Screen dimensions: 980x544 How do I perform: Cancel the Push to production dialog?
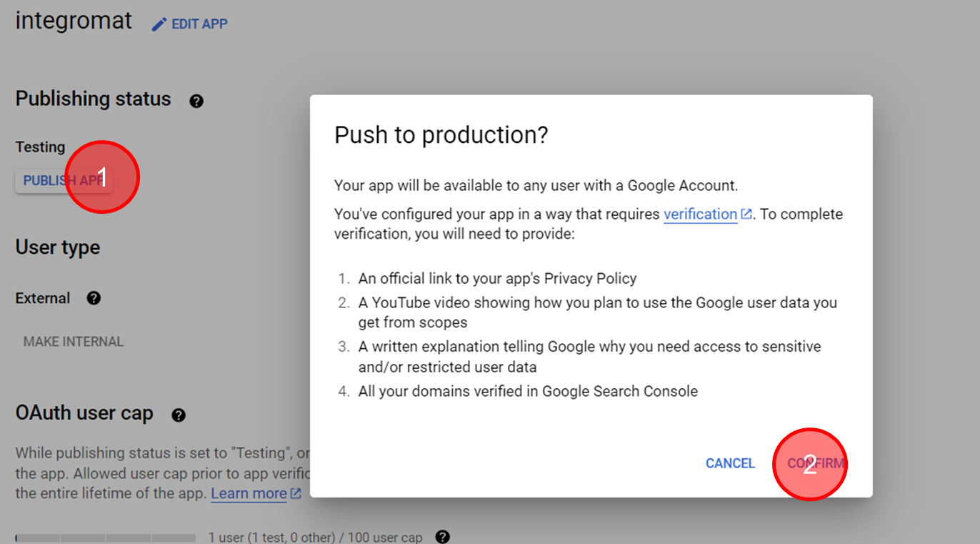point(730,463)
